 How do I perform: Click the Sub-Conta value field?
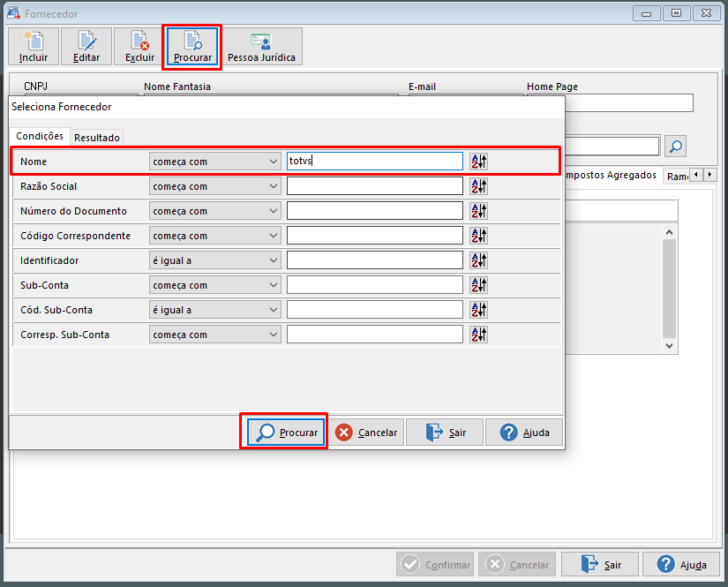coord(375,285)
